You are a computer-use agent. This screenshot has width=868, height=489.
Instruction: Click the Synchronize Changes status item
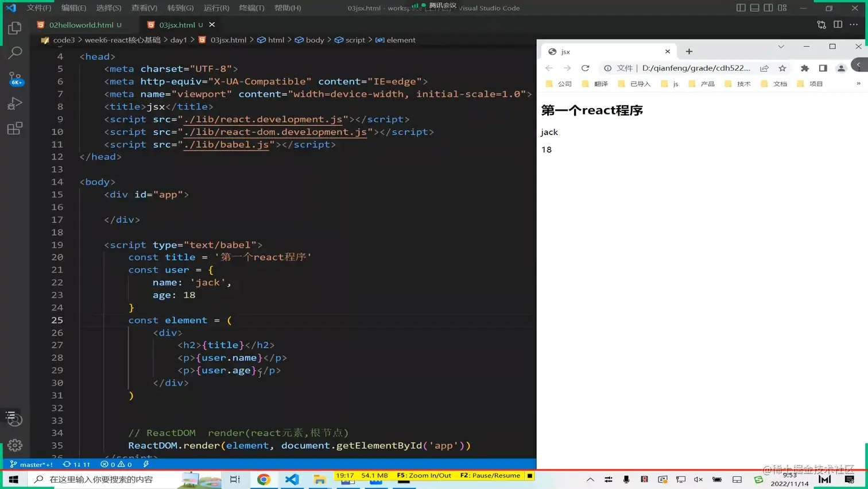(x=76, y=464)
